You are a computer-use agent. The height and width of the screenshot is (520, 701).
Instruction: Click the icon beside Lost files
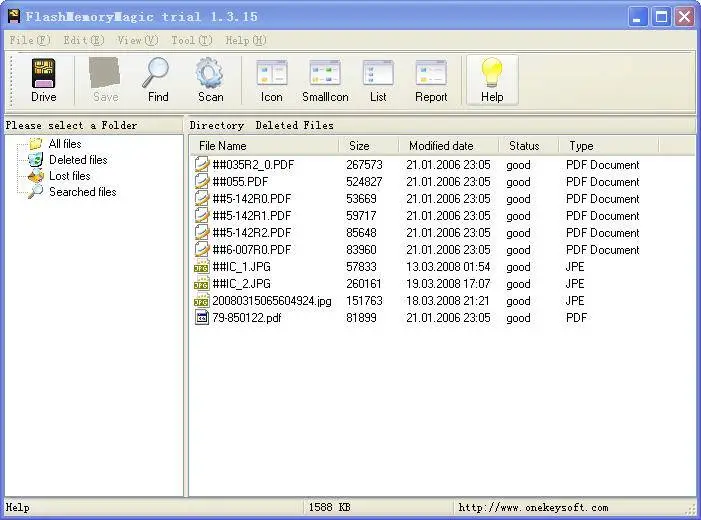pos(36,175)
